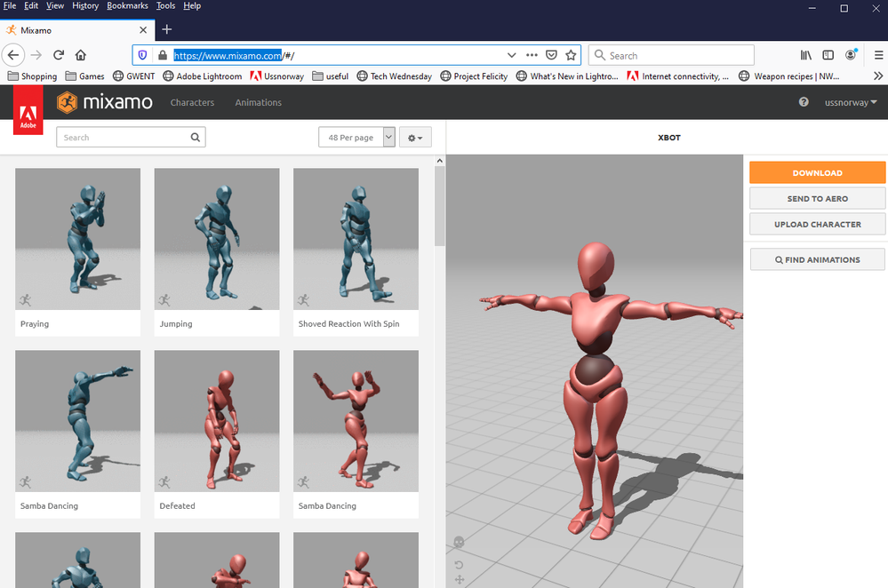Open Firefox's Library icon
888x588 pixels.
coord(805,54)
